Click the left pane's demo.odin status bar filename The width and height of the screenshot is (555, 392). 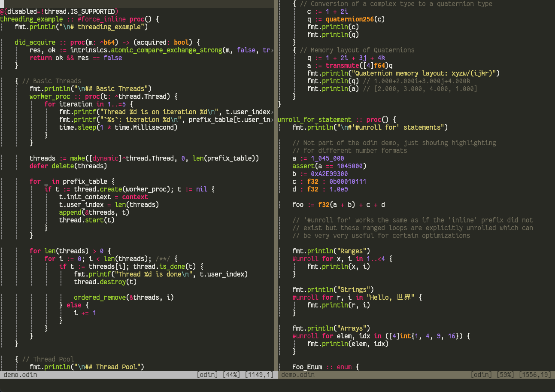[20, 374]
